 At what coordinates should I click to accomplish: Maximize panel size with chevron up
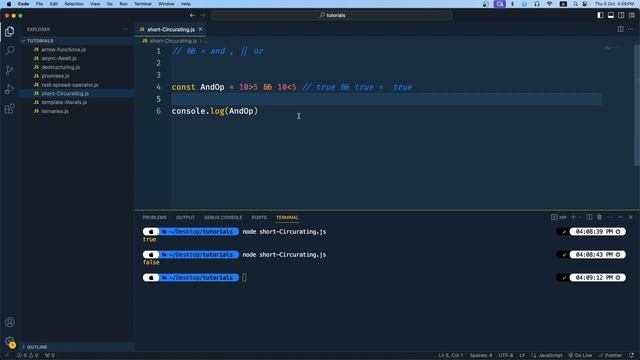coord(620,217)
